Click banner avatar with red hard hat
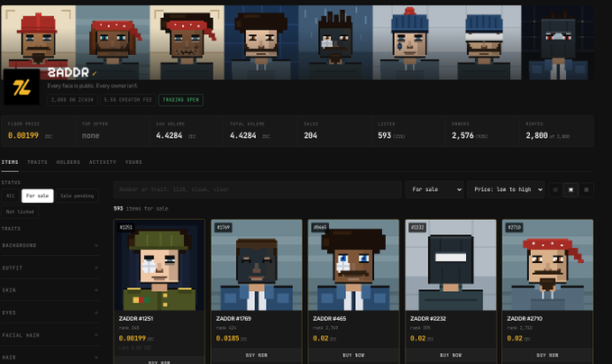Viewport: 612px width, 364px height. [38, 42]
